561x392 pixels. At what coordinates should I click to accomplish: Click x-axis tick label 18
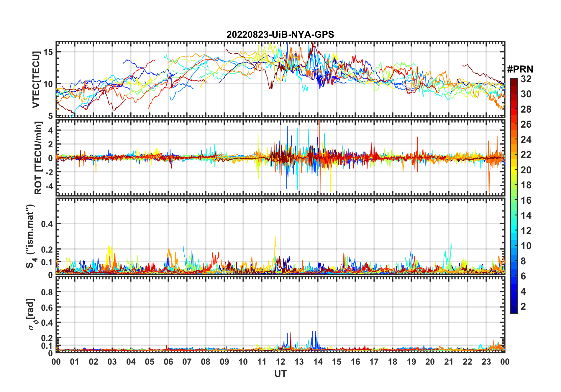pos(393,362)
